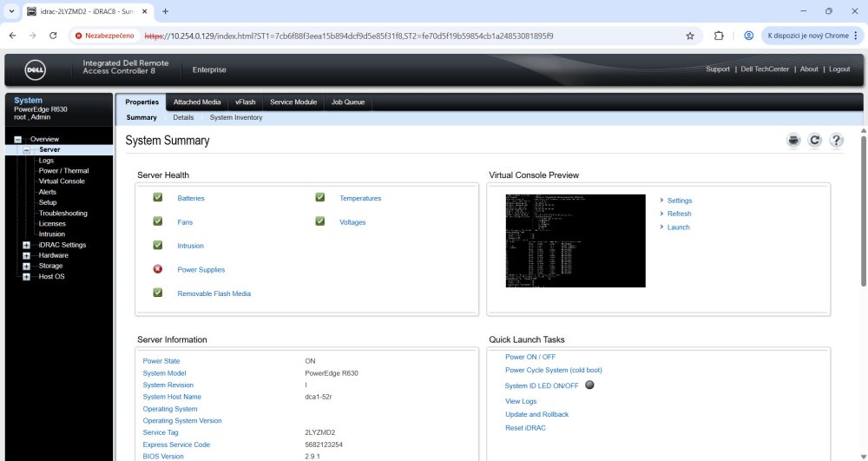Open the help question mark icon
This screenshot has height=461, width=868.
point(836,141)
